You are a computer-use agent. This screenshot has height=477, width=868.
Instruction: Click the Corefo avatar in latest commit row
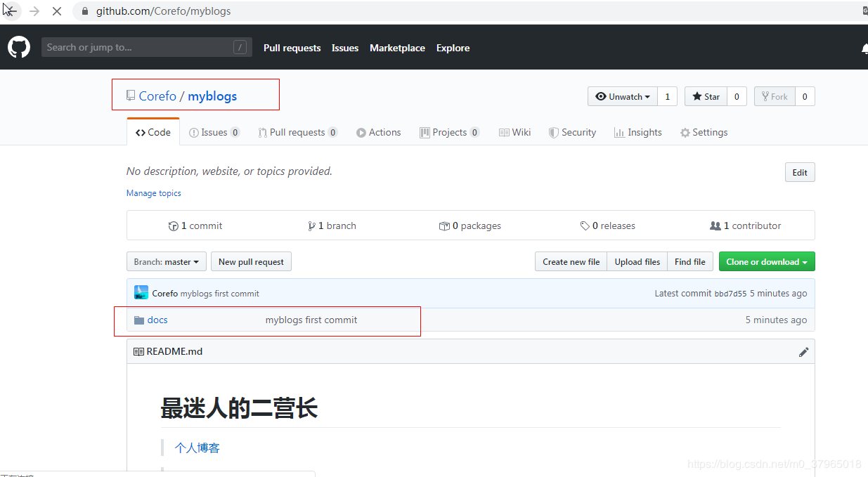pos(141,293)
